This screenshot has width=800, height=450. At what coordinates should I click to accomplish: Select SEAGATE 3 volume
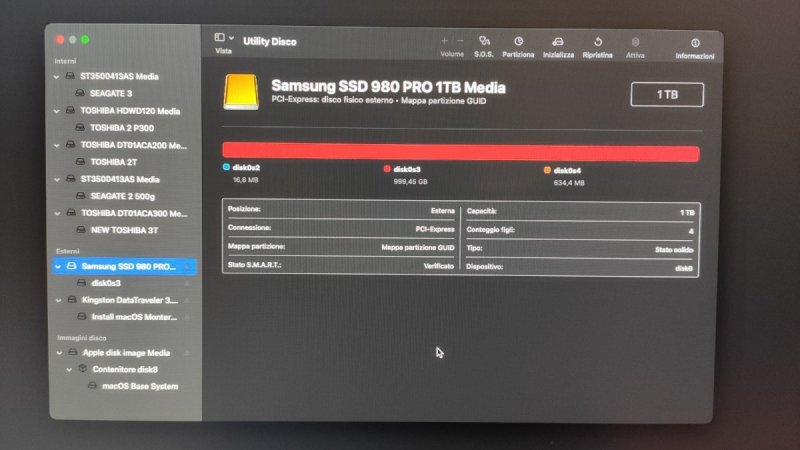pyautogui.click(x=111, y=93)
